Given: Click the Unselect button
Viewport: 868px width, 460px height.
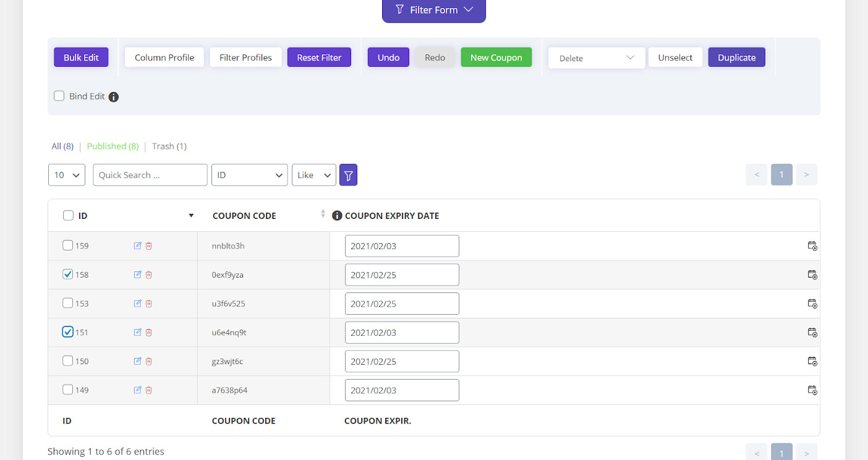Looking at the screenshot, I should tap(675, 57).
